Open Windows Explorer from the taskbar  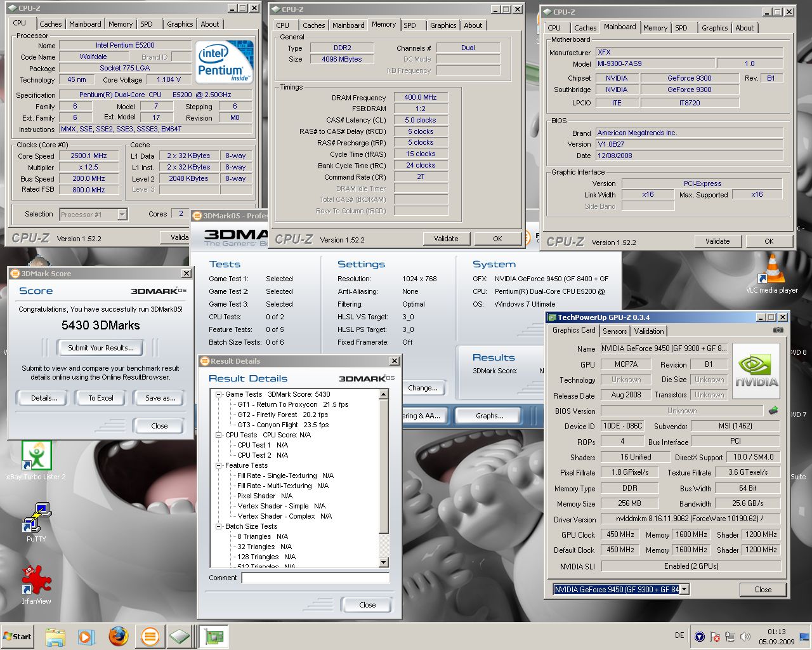coord(55,636)
